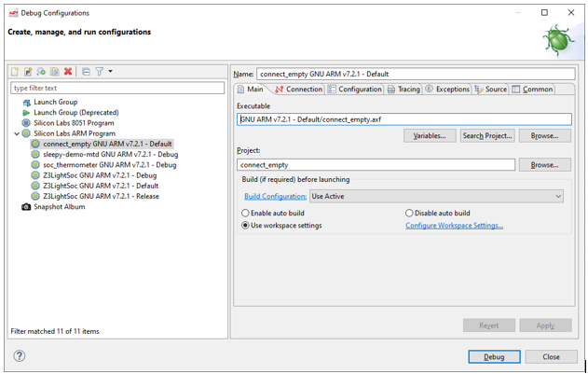Click the Duplicate launch configuration icon
This screenshot has height=374, width=588.
(x=55, y=71)
